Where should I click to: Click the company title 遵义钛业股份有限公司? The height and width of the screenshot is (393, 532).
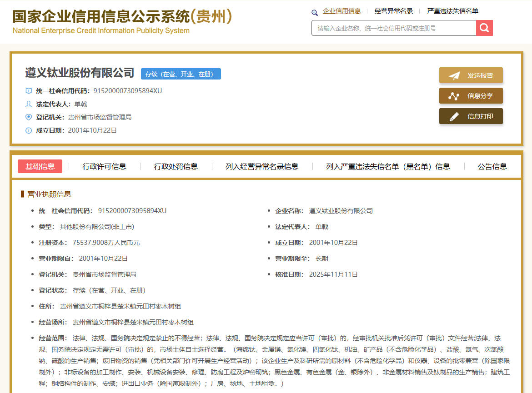click(80, 73)
